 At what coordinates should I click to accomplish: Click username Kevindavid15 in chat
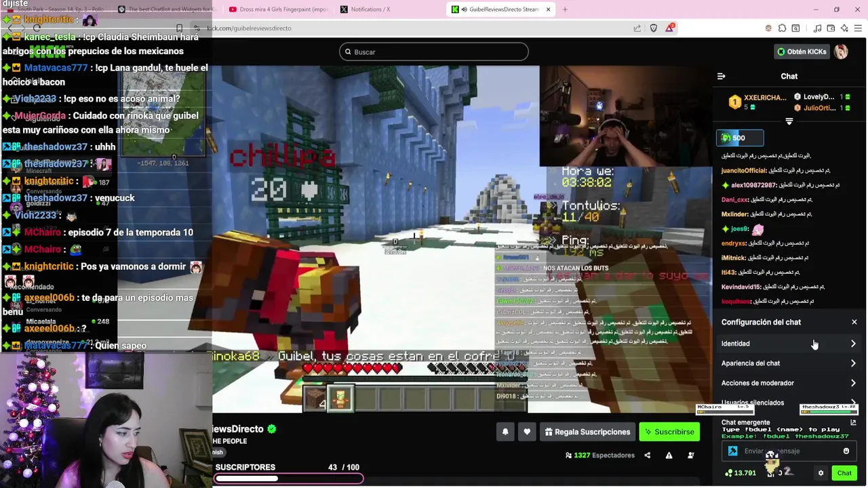(741, 287)
